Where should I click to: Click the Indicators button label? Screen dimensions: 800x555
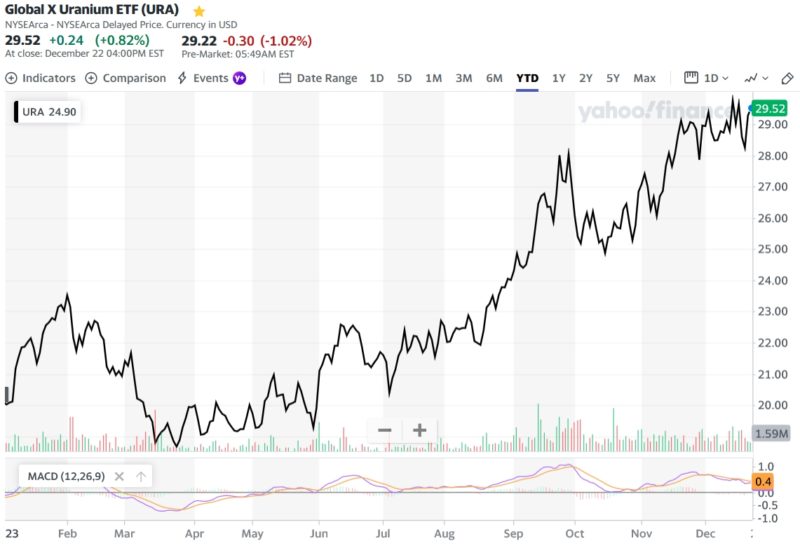(x=49, y=78)
